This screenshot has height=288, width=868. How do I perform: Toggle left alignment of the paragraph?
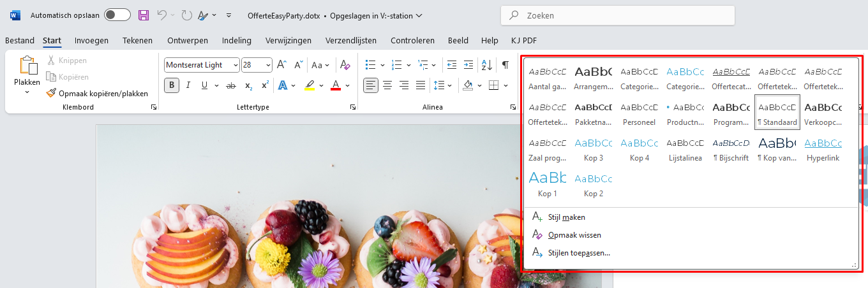371,85
